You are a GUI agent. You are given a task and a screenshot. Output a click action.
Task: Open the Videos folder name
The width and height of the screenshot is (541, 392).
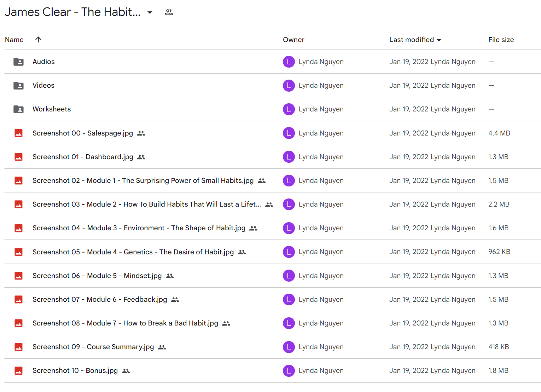tap(43, 85)
